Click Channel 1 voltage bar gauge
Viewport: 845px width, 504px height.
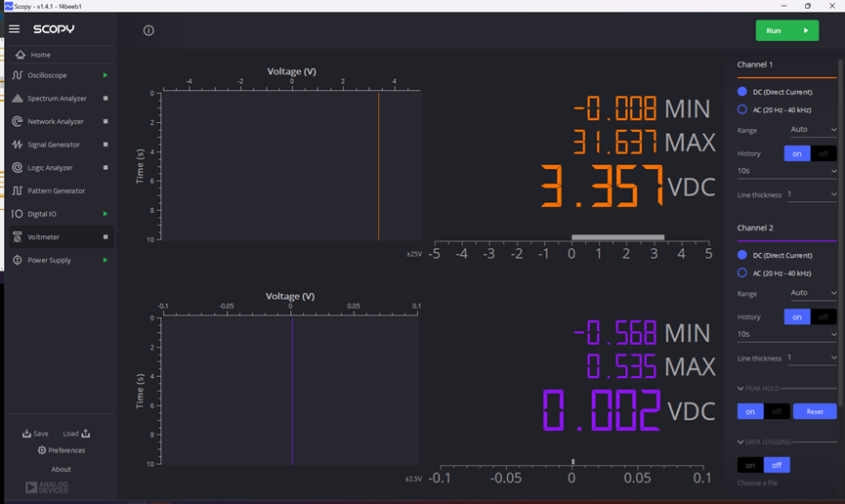pos(571,247)
